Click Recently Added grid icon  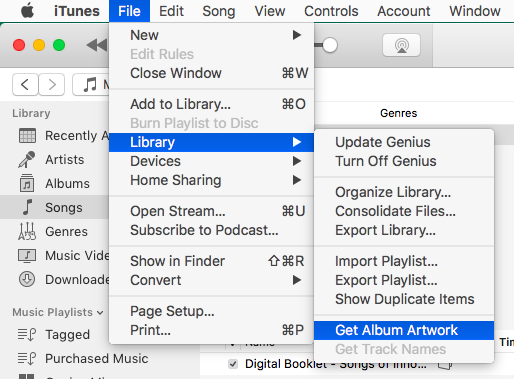(x=27, y=136)
